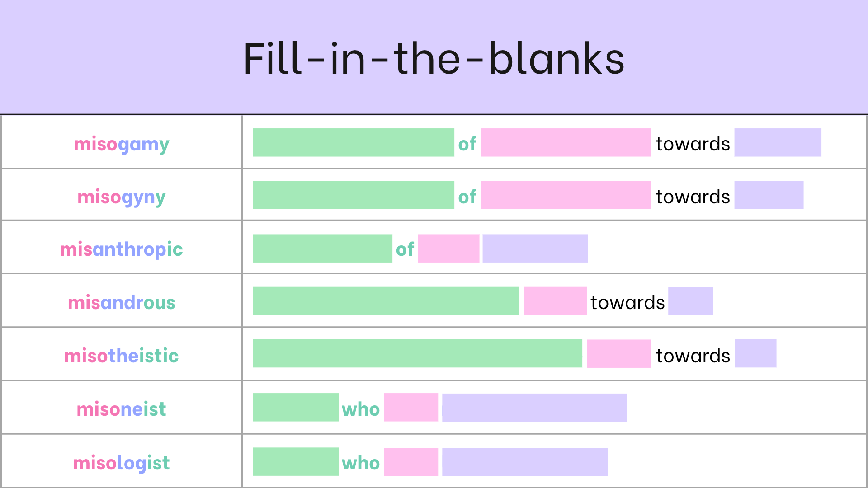The width and height of the screenshot is (868, 488).
Task: Click the lavender blank in misoneist row
Action: [x=534, y=408]
